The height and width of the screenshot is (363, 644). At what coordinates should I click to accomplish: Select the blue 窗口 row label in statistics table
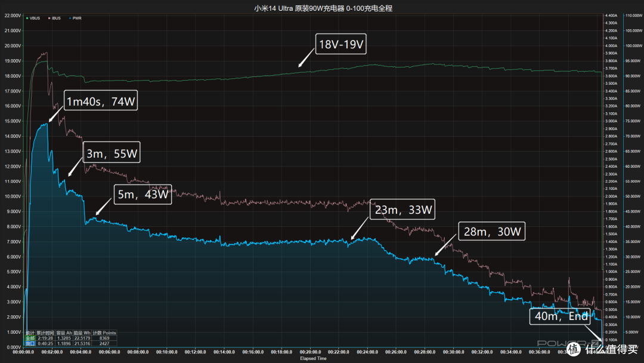[30, 343]
